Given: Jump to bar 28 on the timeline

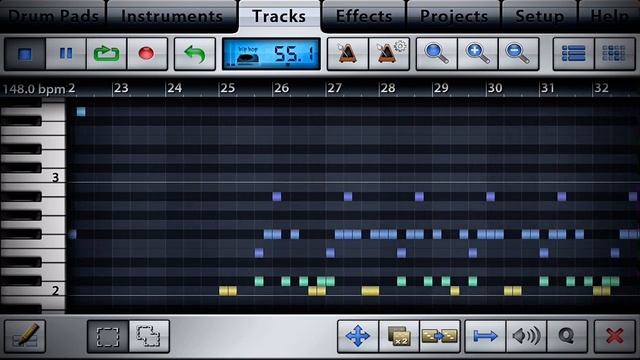Looking at the screenshot, I should [388, 88].
